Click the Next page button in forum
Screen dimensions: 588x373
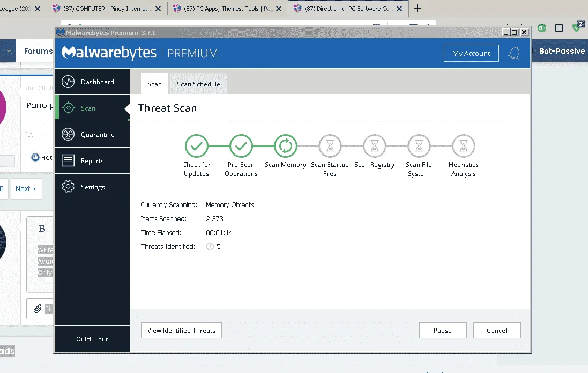tap(26, 188)
